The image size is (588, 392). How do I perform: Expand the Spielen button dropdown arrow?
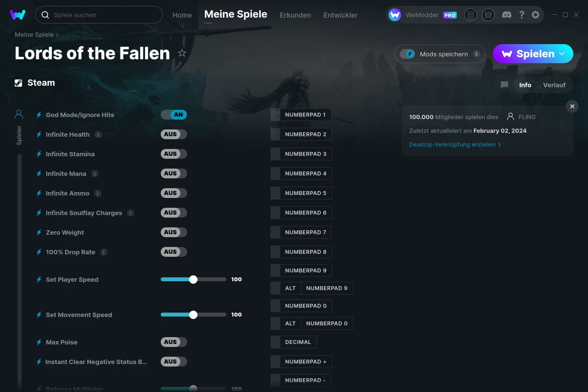(x=562, y=54)
